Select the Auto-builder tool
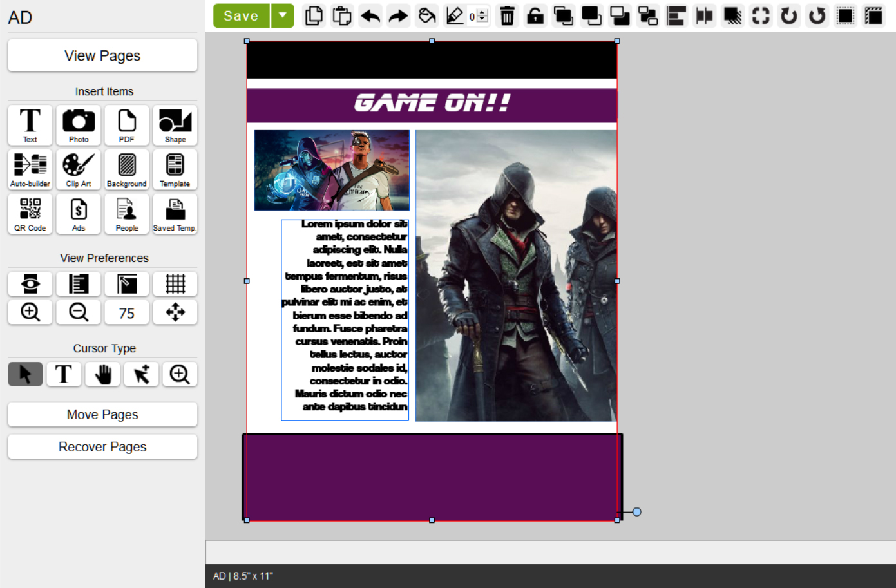The height and width of the screenshot is (588, 896). click(x=30, y=169)
